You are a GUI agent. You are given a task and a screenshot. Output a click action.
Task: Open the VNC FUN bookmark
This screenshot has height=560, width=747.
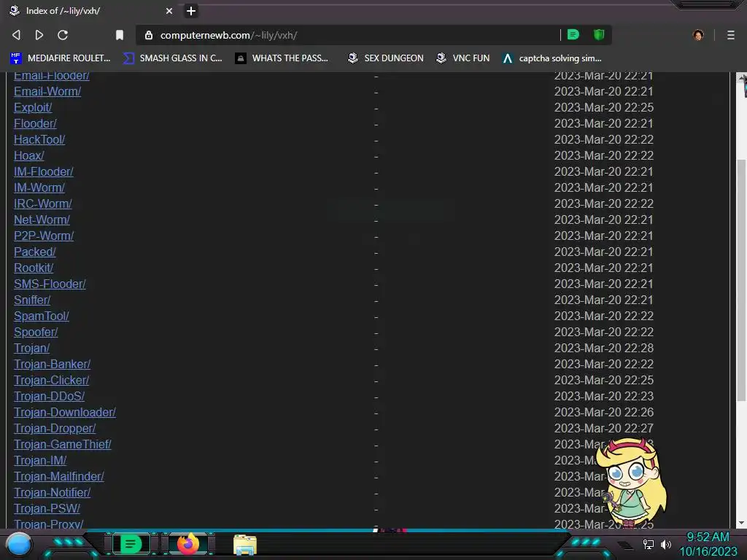462,58
